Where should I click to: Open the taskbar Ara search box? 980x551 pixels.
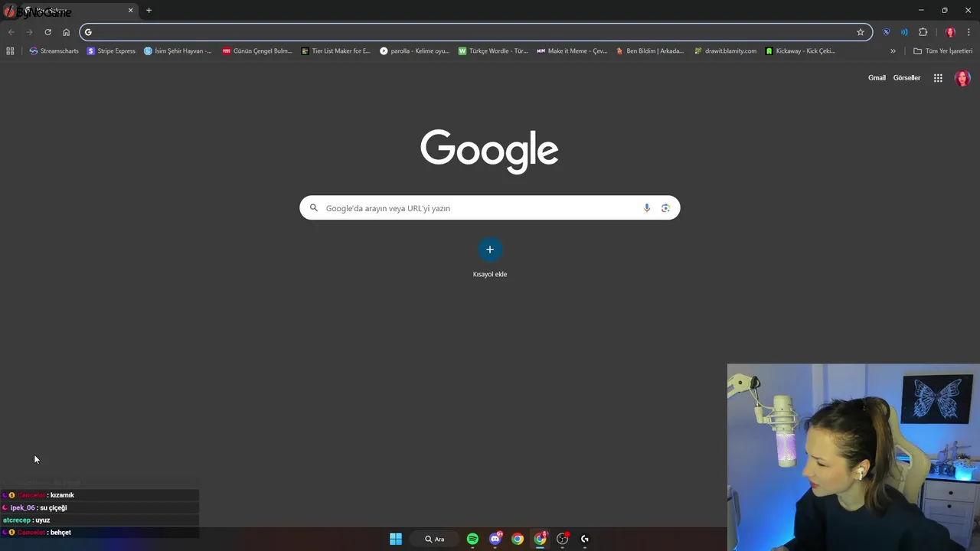click(x=434, y=539)
